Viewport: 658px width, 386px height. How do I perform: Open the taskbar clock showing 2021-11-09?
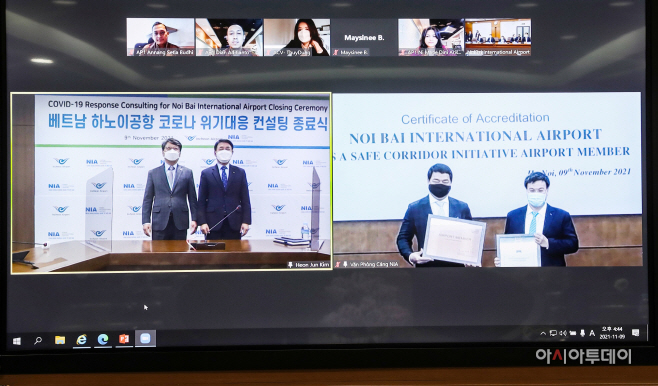pos(612,333)
